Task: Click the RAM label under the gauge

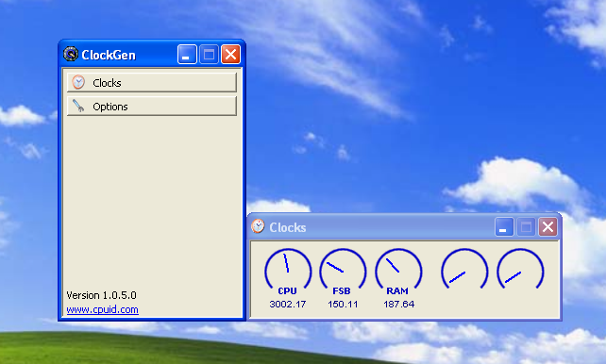Action: pyautogui.click(x=397, y=291)
